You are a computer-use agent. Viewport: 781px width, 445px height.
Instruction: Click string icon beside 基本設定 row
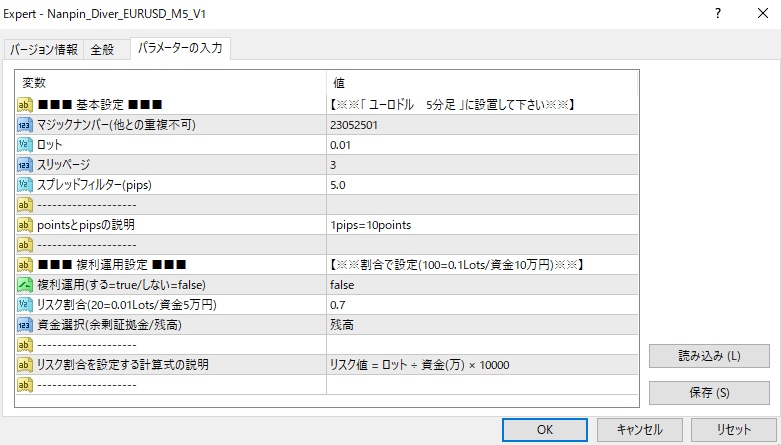24,105
